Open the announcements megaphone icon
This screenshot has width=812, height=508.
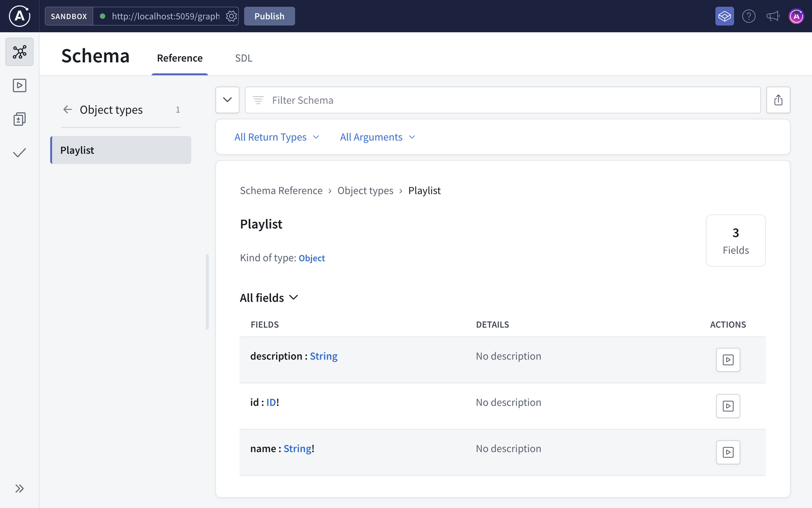click(772, 16)
